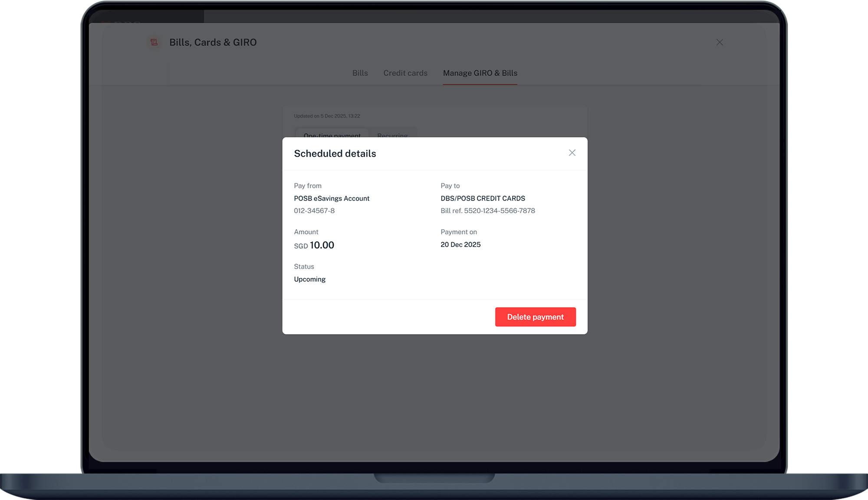The image size is (868, 500).
Task: Close the Bills, Cards & GIRO page
Action: 720,42
